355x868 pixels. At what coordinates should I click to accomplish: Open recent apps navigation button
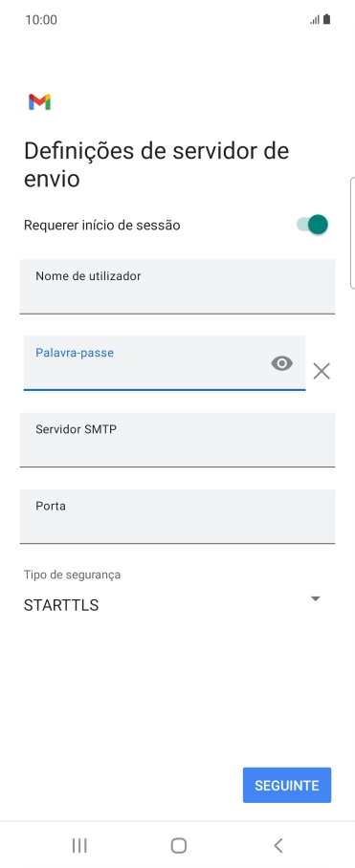coord(79,845)
